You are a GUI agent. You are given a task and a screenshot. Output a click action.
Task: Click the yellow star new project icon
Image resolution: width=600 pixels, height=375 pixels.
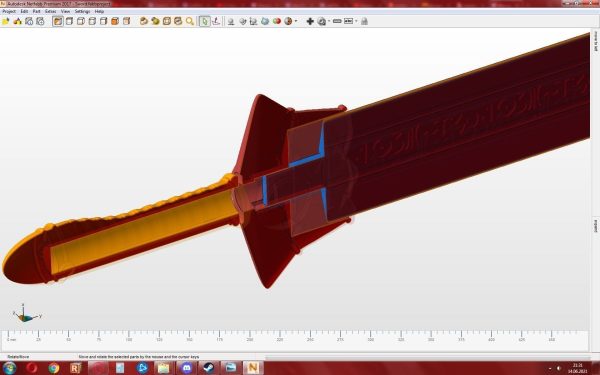(x=6, y=21)
